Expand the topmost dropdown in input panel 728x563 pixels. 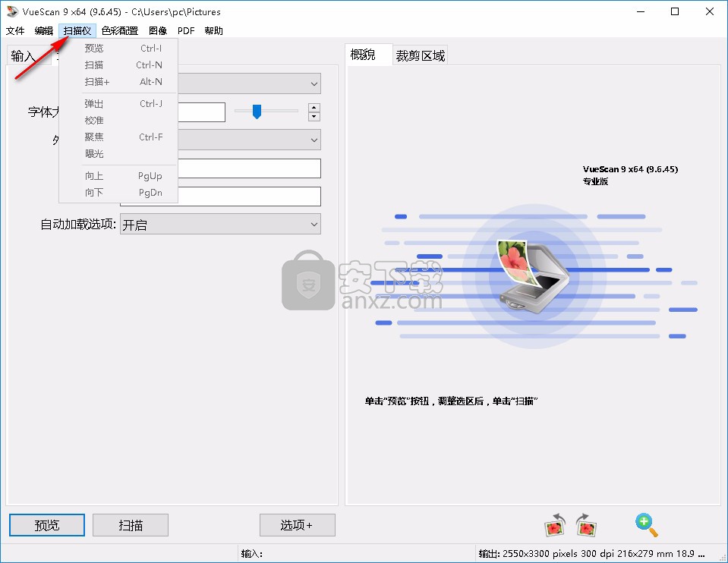(x=249, y=83)
